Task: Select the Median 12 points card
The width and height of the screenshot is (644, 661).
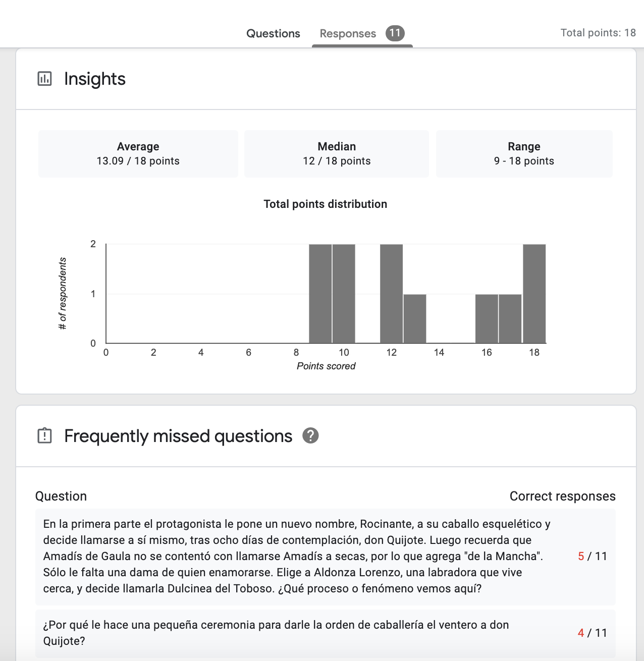Action: coord(337,154)
